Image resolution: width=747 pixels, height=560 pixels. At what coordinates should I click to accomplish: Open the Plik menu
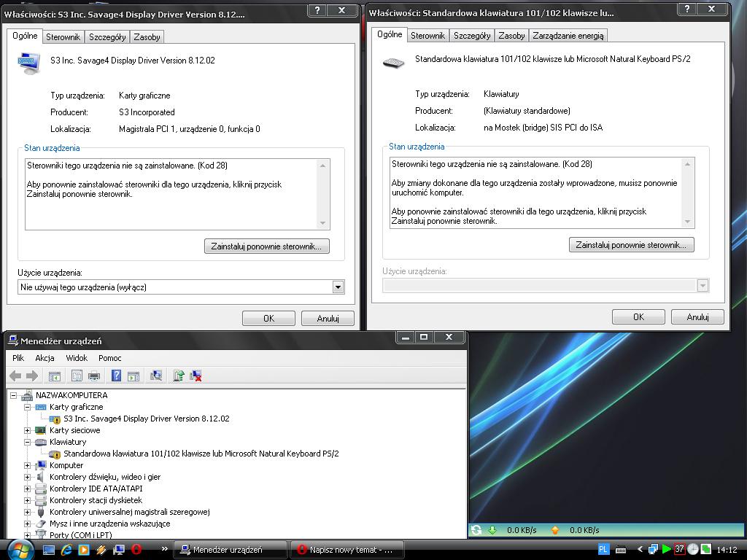(x=18, y=358)
